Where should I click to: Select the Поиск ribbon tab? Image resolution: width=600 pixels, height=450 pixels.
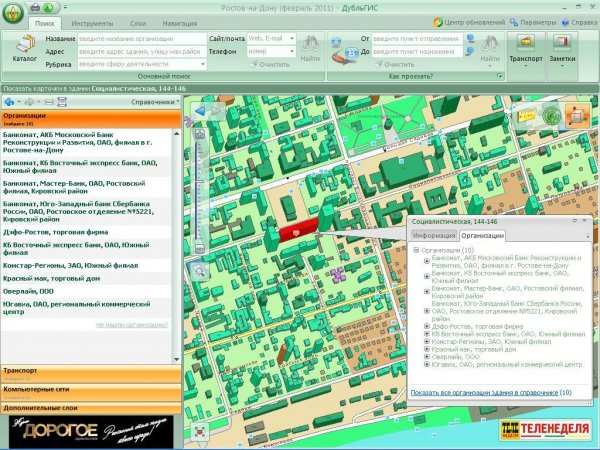(x=45, y=23)
